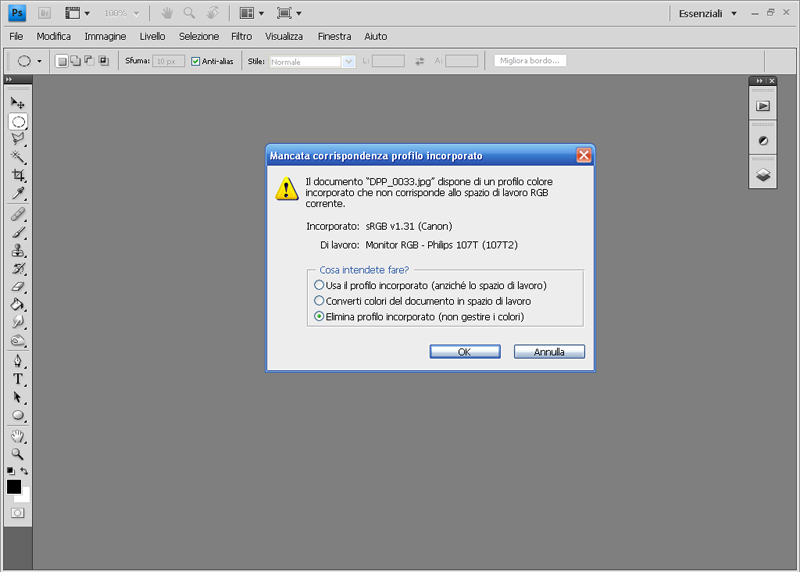Select the Crop tool
The height and width of the screenshot is (572, 800).
pos(18,175)
